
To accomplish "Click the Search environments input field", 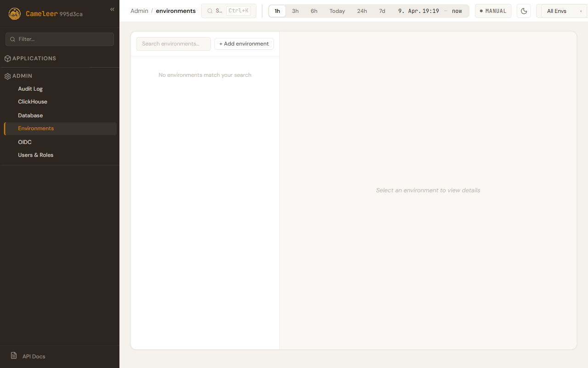I will [173, 44].
